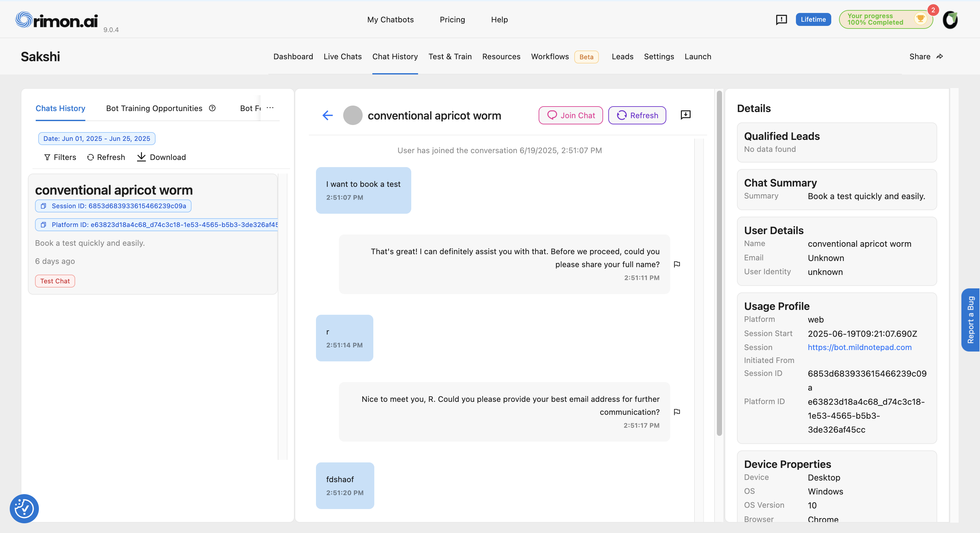The height and width of the screenshot is (533, 980).
Task: Open the feedback icon beside Lifetime badge
Action: [781, 19]
